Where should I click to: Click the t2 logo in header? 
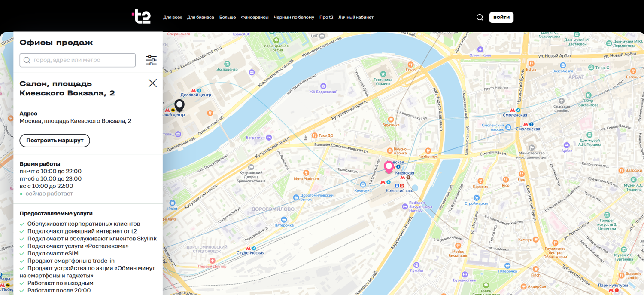point(141,17)
